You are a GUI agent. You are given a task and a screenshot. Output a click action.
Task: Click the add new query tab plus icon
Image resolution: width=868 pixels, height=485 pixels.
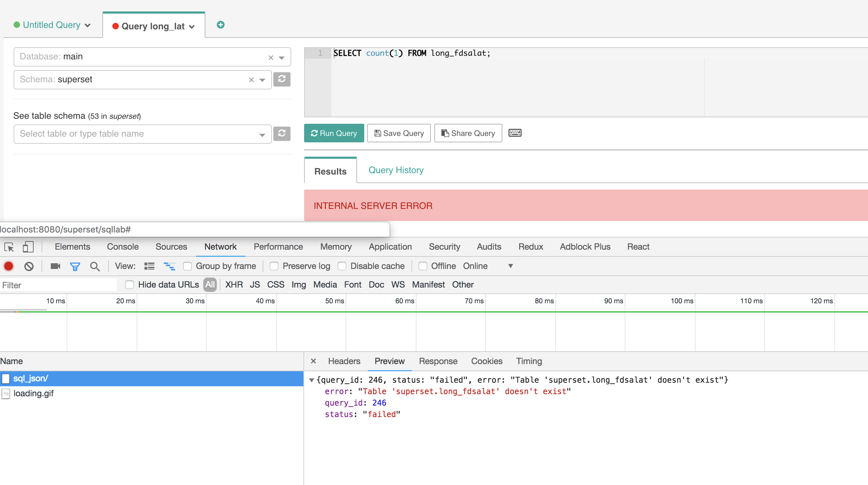tap(220, 25)
